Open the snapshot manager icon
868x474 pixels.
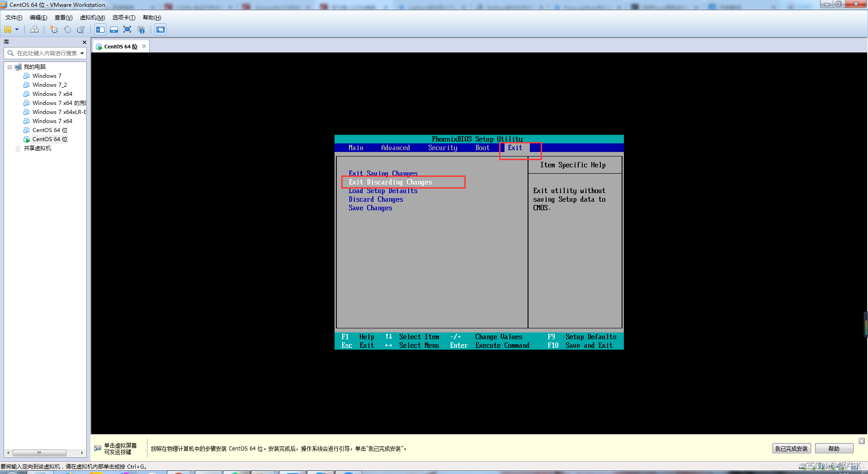click(81, 30)
